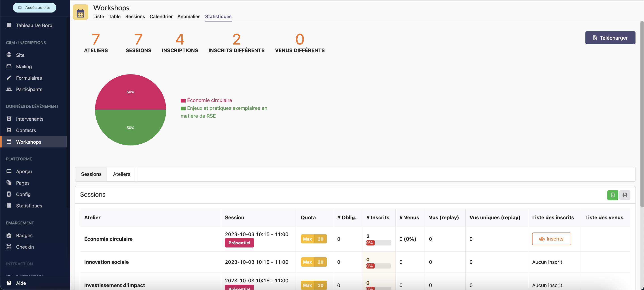Sort by the Quota column header
The image size is (644, 290).
(308, 217)
